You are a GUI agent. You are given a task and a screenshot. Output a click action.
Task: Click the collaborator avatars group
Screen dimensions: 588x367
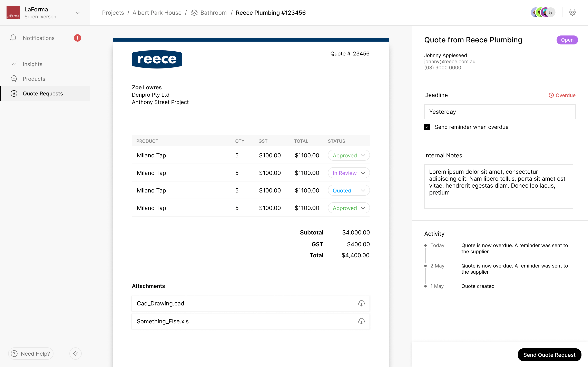click(x=542, y=12)
